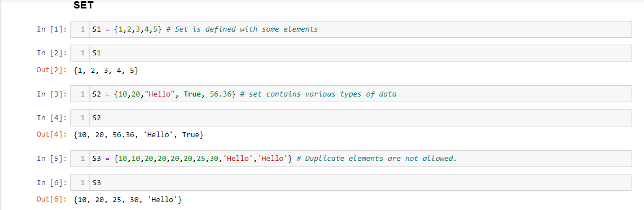The height and width of the screenshot is (210, 644).
Task: Click the Out[6] output prompt
Action: [51, 199]
